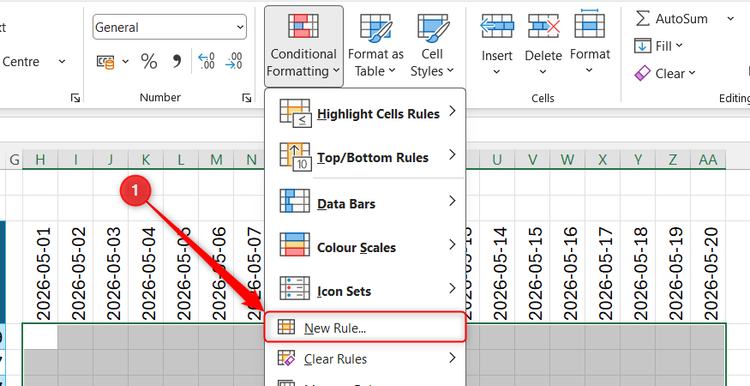Click the New Rule grid icon
This screenshot has width=750, height=386.
[287, 327]
